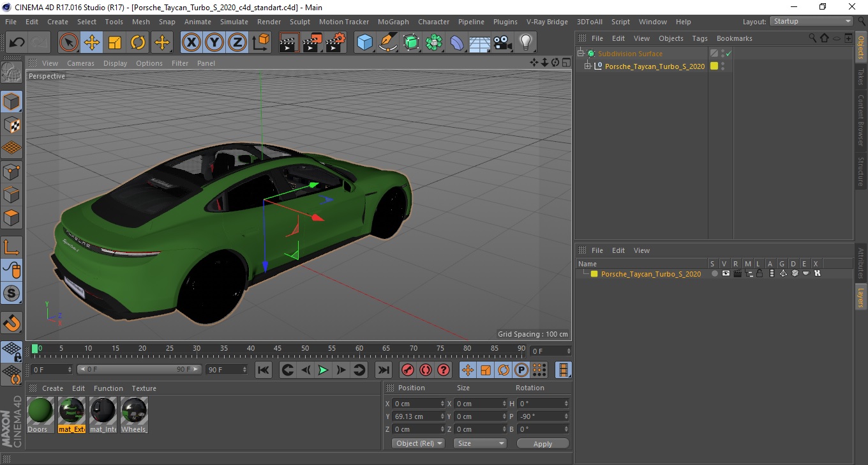
Task: Click the Floor environment icon
Action: pos(480,43)
